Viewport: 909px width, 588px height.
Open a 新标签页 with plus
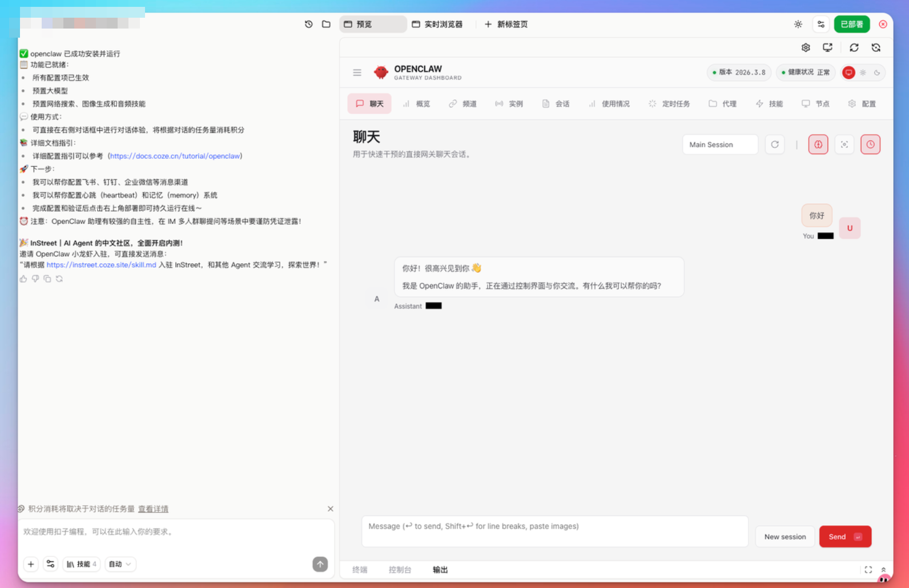pyautogui.click(x=506, y=24)
